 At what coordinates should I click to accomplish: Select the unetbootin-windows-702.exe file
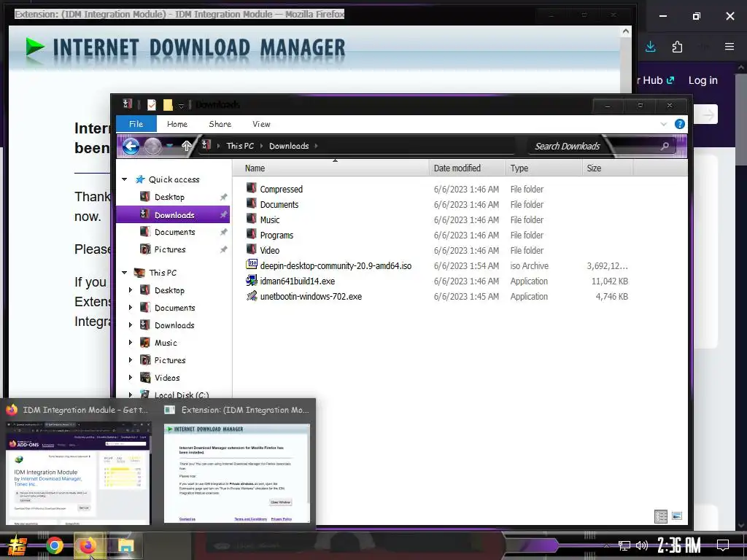pos(311,296)
